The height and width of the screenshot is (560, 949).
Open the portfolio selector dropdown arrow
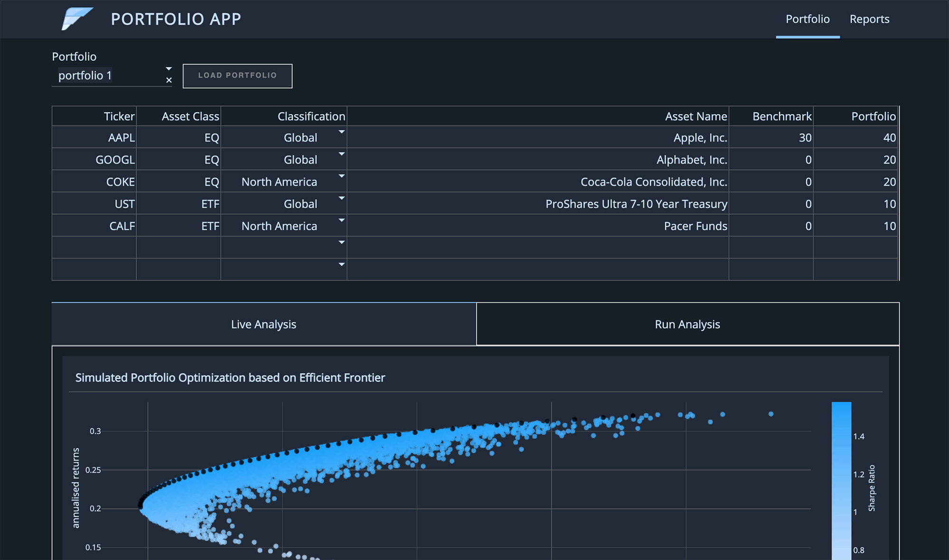[x=169, y=69]
